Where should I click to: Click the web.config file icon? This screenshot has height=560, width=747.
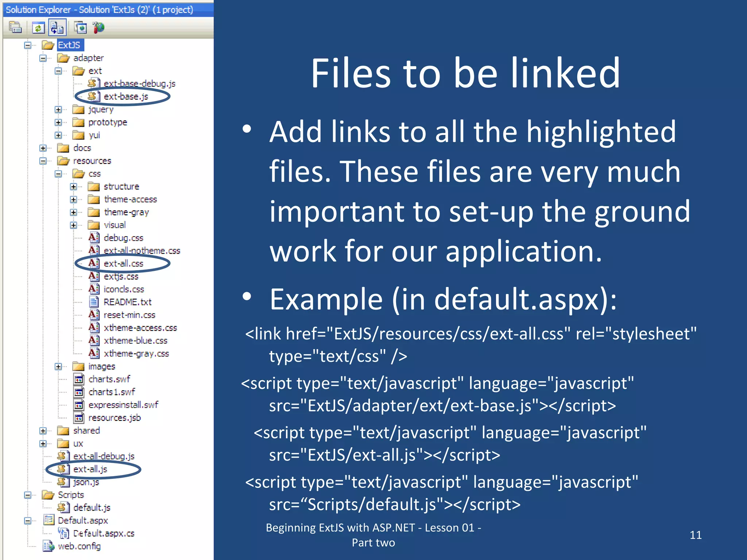point(49,546)
